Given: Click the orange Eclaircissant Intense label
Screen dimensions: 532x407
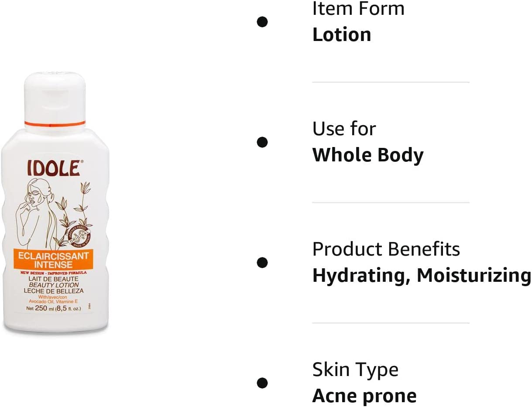Looking at the screenshot, I should pos(55,260).
